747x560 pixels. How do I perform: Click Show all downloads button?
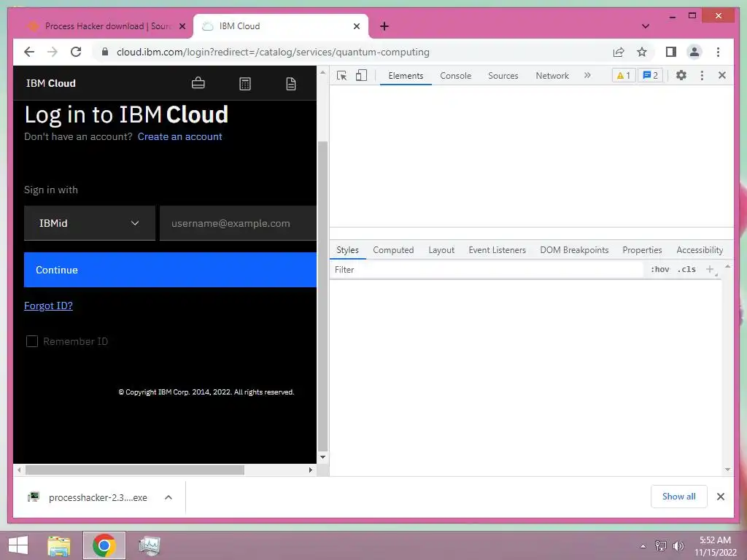click(x=678, y=497)
